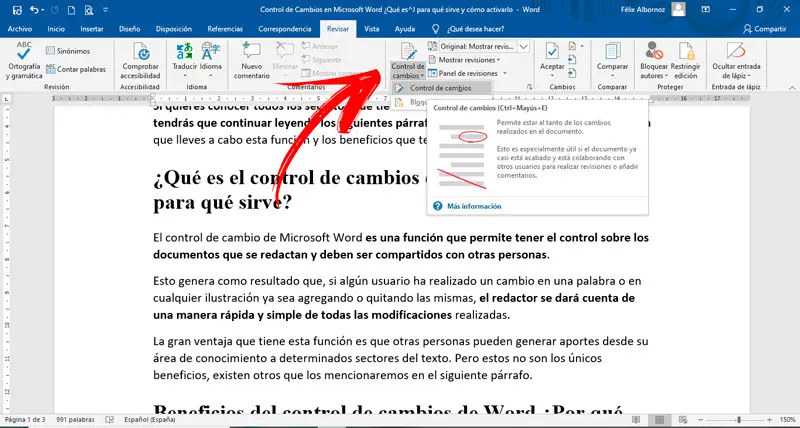Viewport: 800px width, 428px height.
Task: Switch to Read Mode view icon
Action: (x=636, y=419)
